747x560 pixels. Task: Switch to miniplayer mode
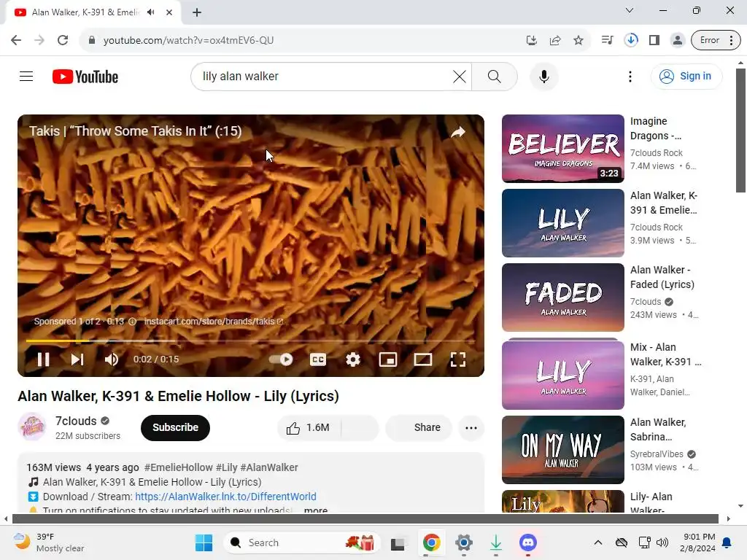pos(388,359)
